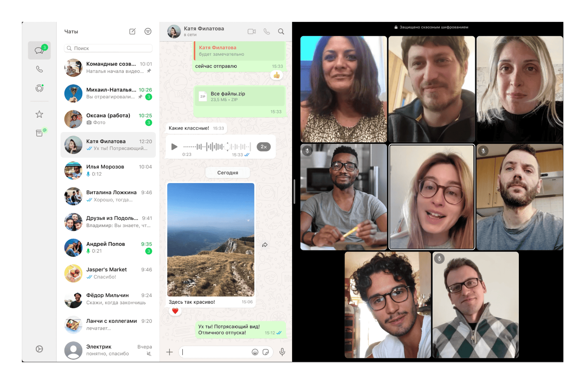Forward the mountain photo arrow icon

[x=265, y=245]
